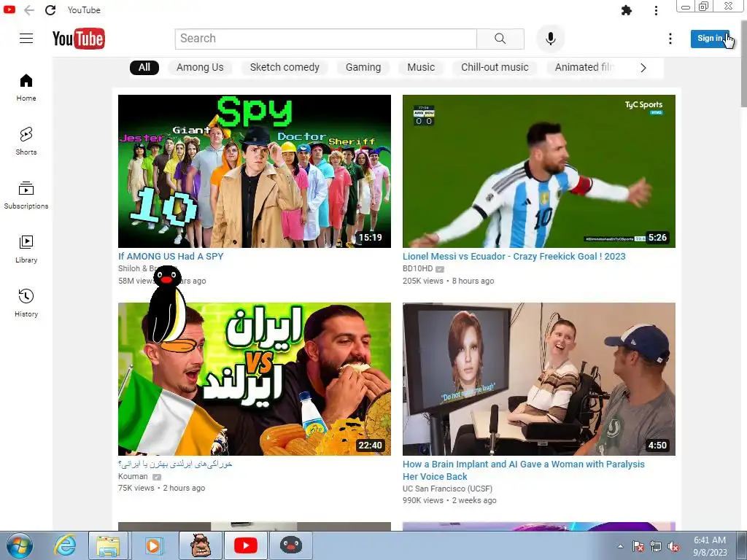The width and height of the screenshot is (747, 560).
Task: Show hidden system tray icons
Action: coord(620,546)
